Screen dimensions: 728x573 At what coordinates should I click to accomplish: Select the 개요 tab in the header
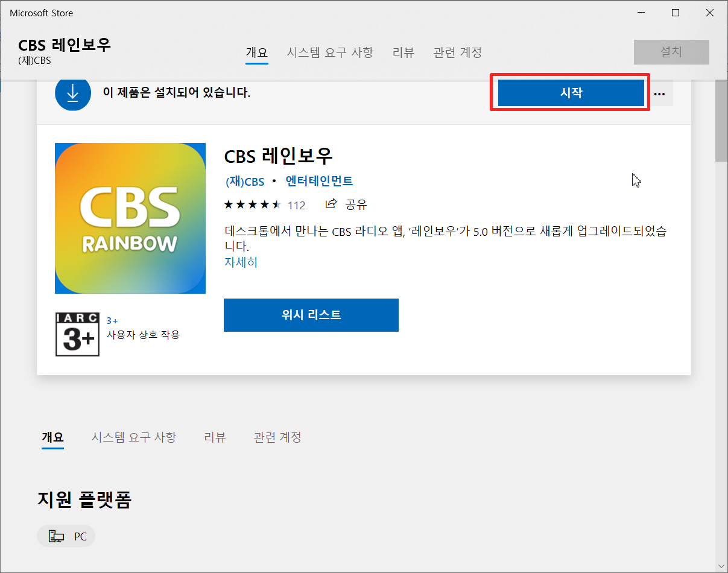(x=256, y=52)
